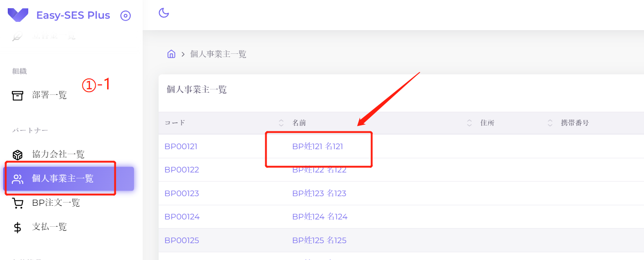644x260 pixels.
Task: Click the Easy-SES Plus logo icon
Action: click(18, 15)
